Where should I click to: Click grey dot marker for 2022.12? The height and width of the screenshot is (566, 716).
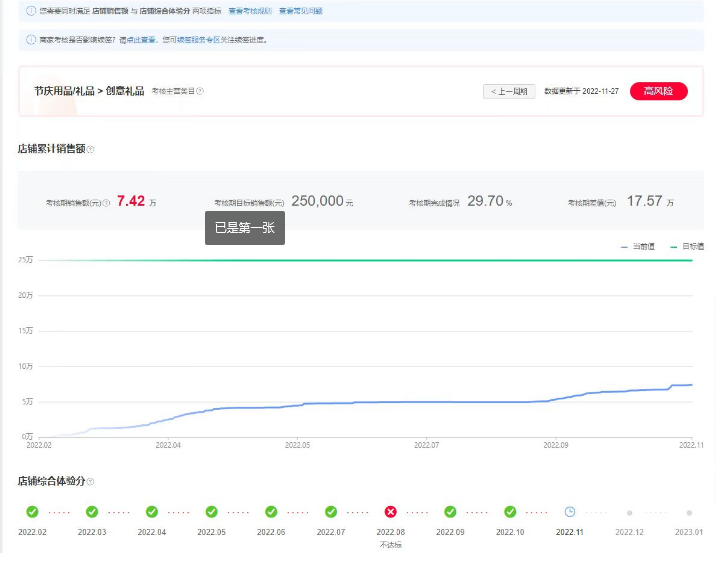(x=630, y=513)
